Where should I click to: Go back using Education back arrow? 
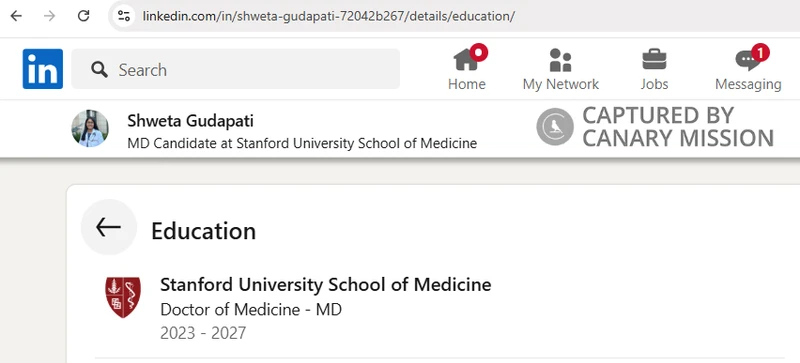[x=109, y=227]
